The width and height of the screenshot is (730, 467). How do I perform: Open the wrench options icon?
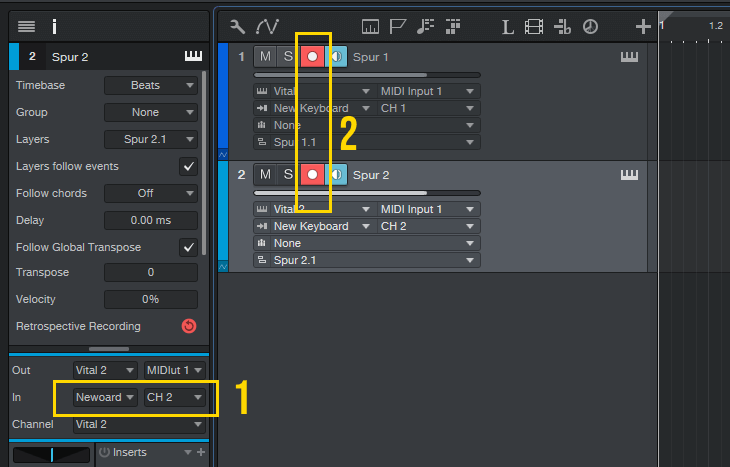tap(237, 27)
